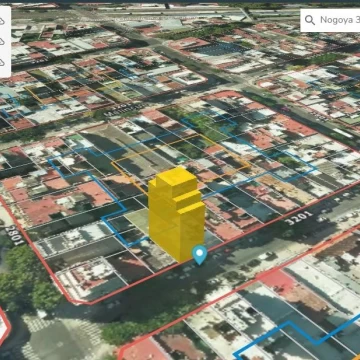The height and width of the screenshot is (360, 360).
Task: Focus the Nogoya address search field
Action: coord(330,20)
